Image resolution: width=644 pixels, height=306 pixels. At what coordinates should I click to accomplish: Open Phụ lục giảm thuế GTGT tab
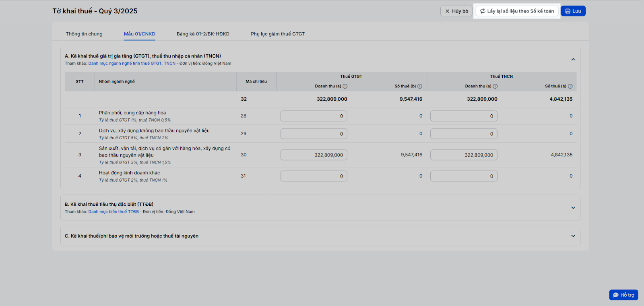pyautogui.click(x=278, y=34)
